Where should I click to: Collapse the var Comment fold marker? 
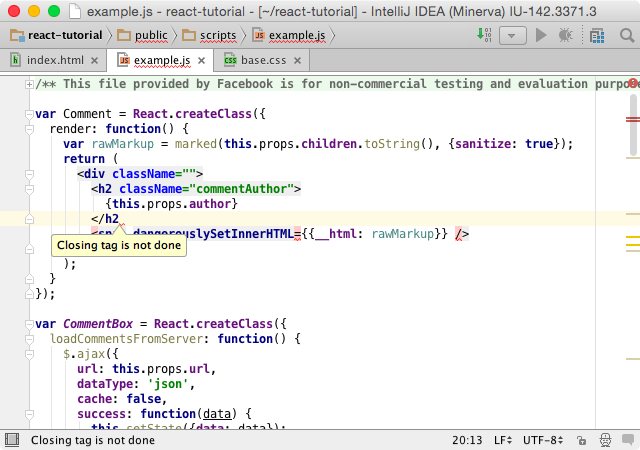click(29, 114)
